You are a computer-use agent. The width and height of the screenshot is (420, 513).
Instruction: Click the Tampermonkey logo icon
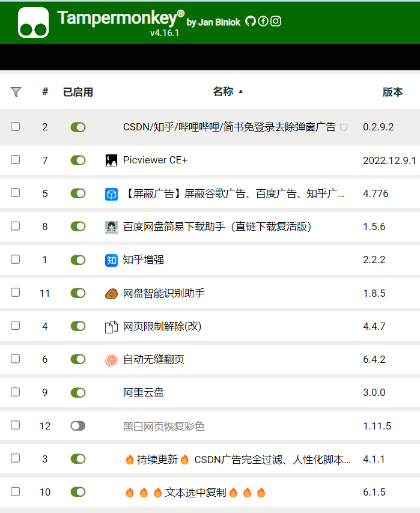pyautogui.click(x=33, y=22)
